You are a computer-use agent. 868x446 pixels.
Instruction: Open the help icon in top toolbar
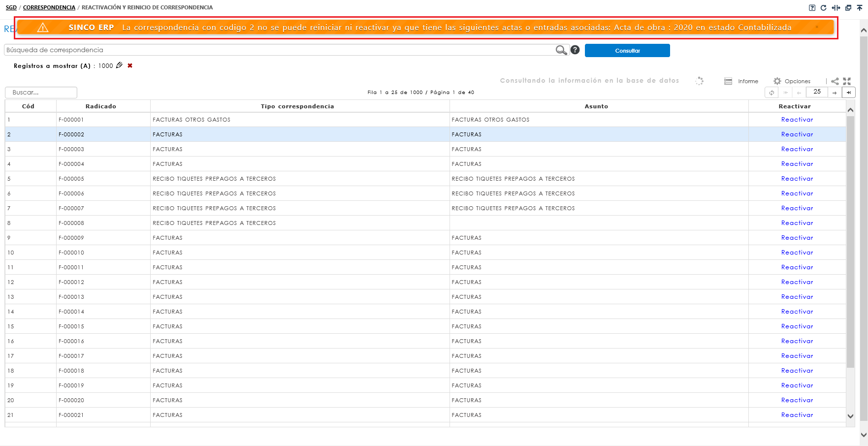(812, 8)
